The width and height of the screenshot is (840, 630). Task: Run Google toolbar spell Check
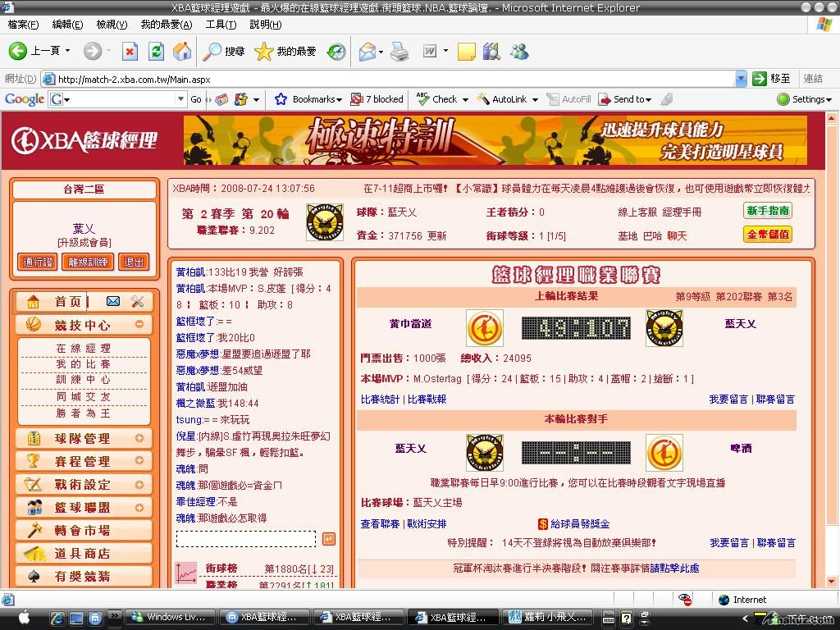click(438, 99)
